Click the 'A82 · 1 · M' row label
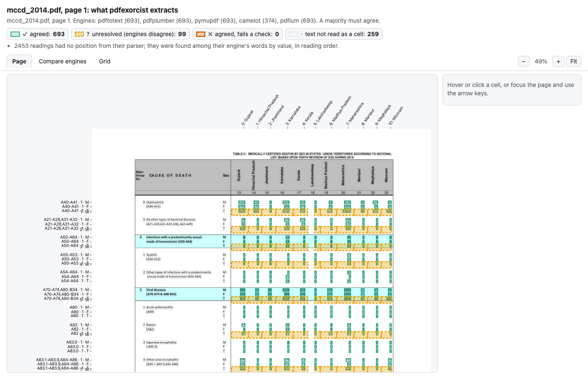588x378 pixels. point(80,325)
